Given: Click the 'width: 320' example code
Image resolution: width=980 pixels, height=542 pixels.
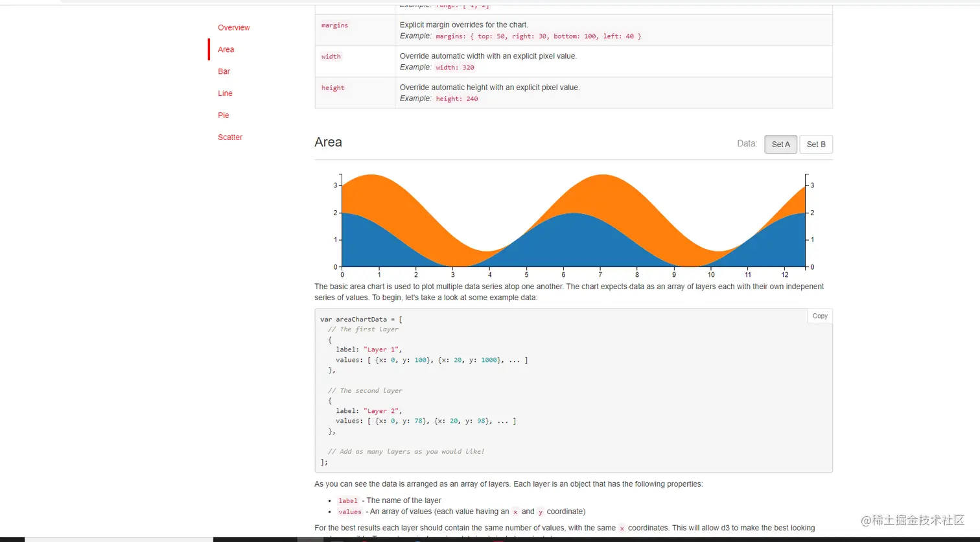Looking at the screenshot, I should (456, 67).
